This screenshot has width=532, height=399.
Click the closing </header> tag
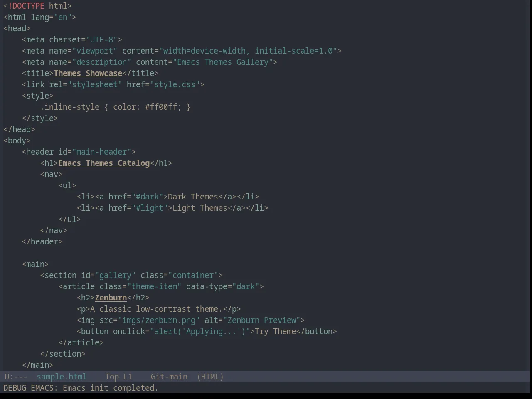(x=42, y=241)
